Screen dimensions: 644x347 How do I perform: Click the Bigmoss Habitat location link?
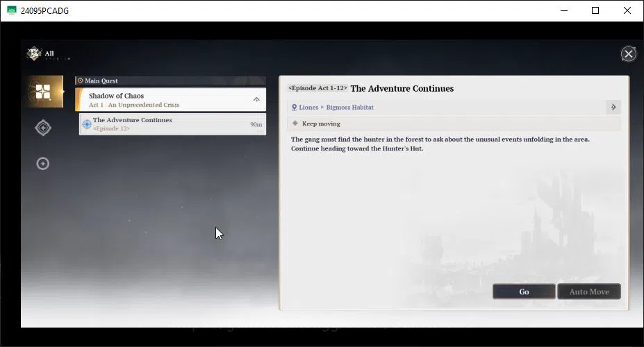click(350, 107)
